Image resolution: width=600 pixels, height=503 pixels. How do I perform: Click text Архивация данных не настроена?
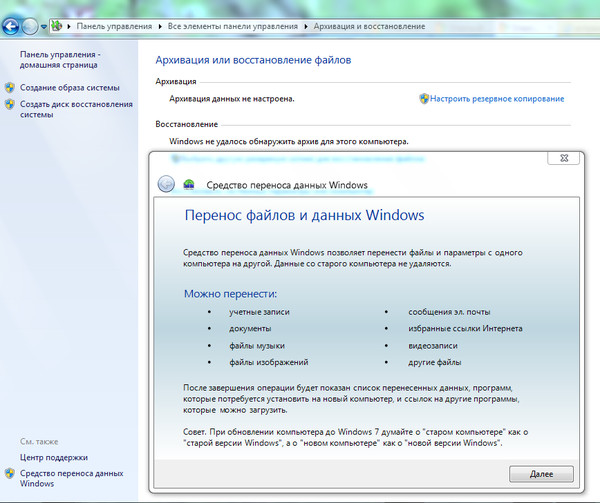[x=232, y=99]
